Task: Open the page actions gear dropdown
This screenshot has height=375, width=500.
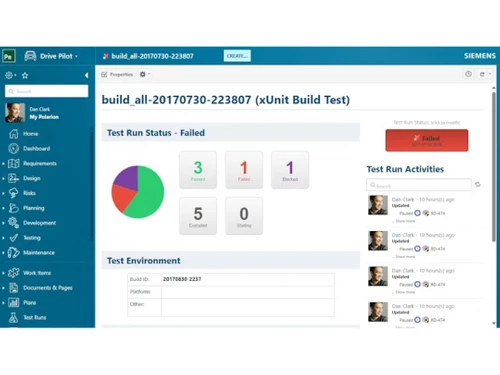Action: (144, 74)
